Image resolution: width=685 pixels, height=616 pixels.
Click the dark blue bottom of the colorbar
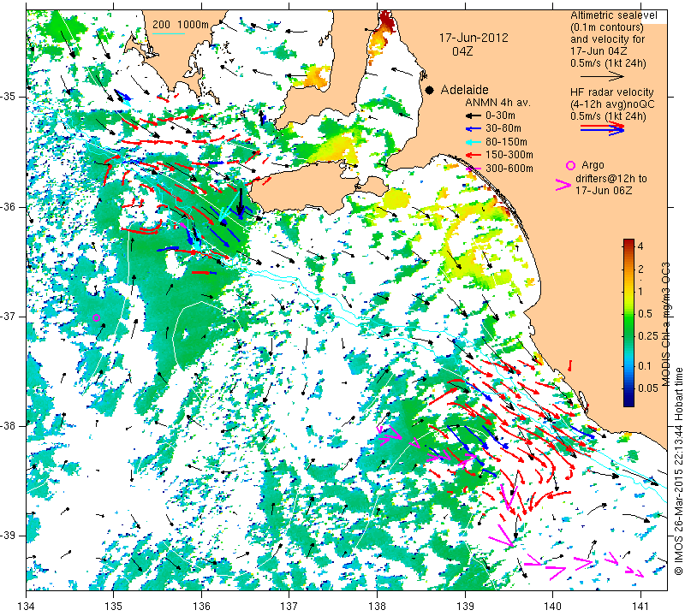click(628, 402)
